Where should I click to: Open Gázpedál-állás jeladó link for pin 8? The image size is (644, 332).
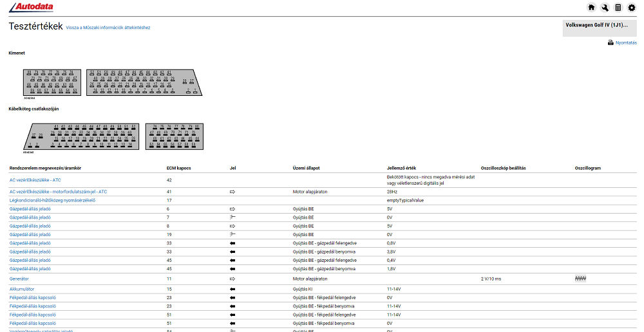click(x=30, y=226)
